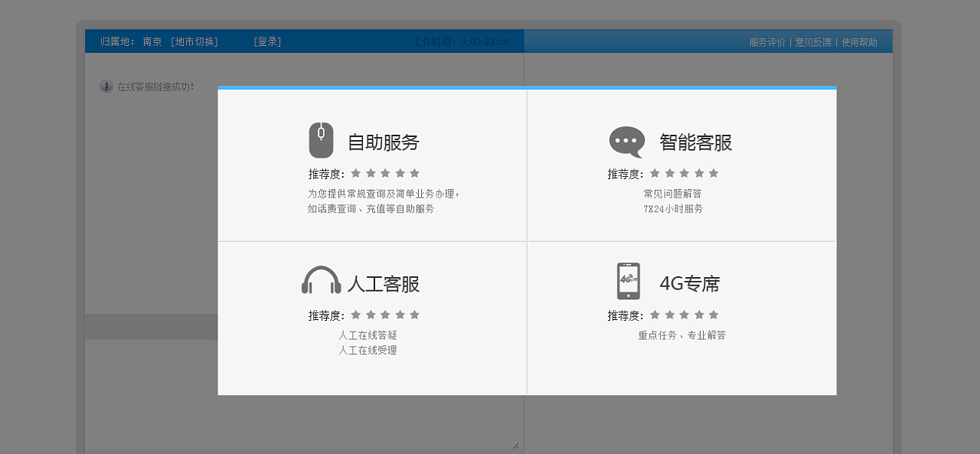Click the headphones icon for 人工客服
Viewport: 980px width, 454px height.
click(322, 280)
